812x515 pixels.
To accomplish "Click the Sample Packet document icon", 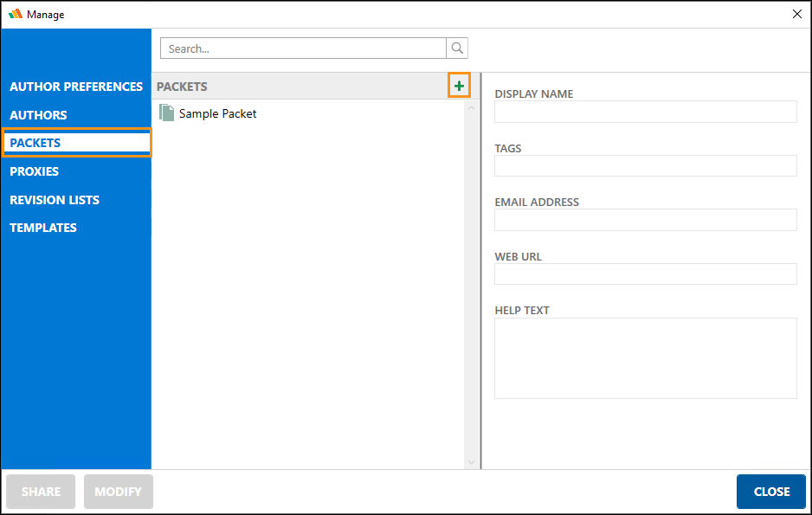I will (x=167, y=113).
